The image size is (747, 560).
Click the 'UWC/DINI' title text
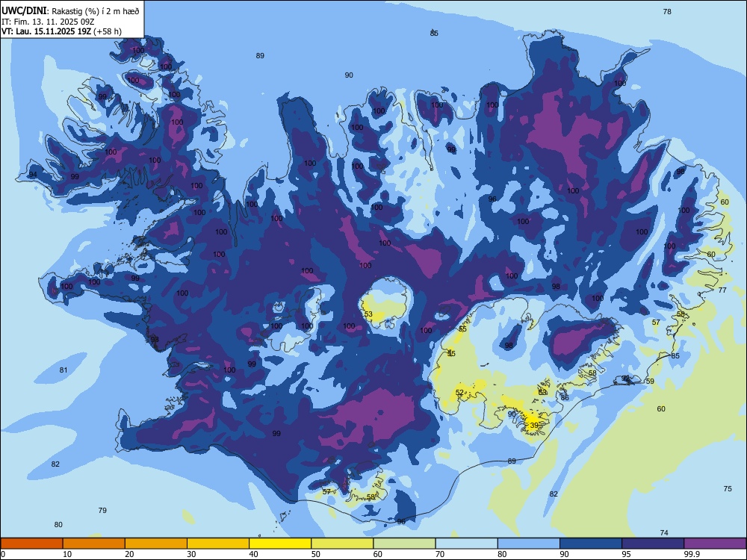click(24, 10)
